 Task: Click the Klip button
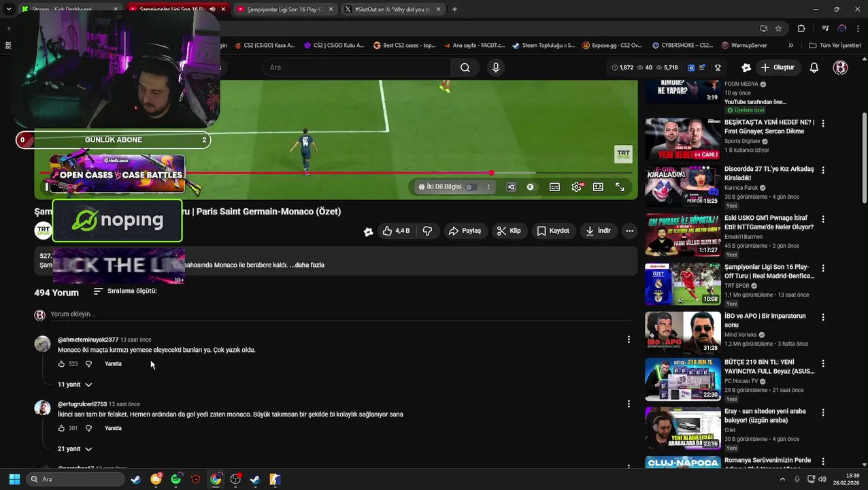[x=509, y=231]
